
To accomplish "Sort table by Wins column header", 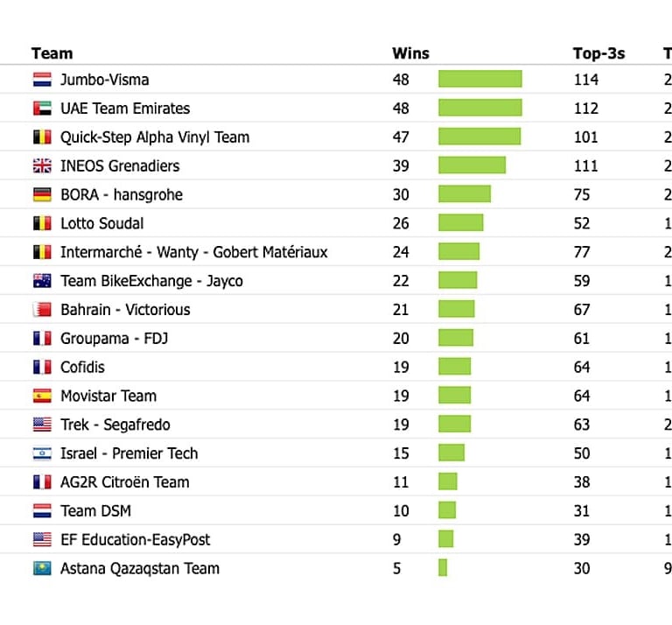I will [x=410, y=53].
